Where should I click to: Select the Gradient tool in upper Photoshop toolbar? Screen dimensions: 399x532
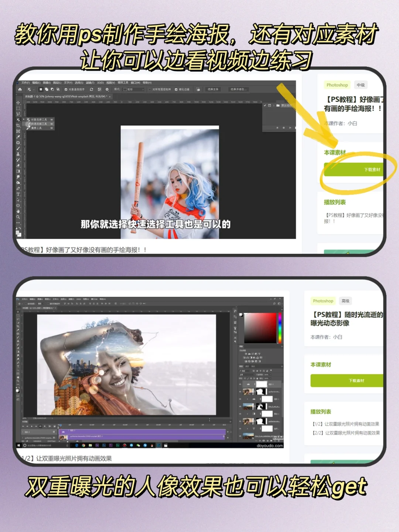coord(18,171)
